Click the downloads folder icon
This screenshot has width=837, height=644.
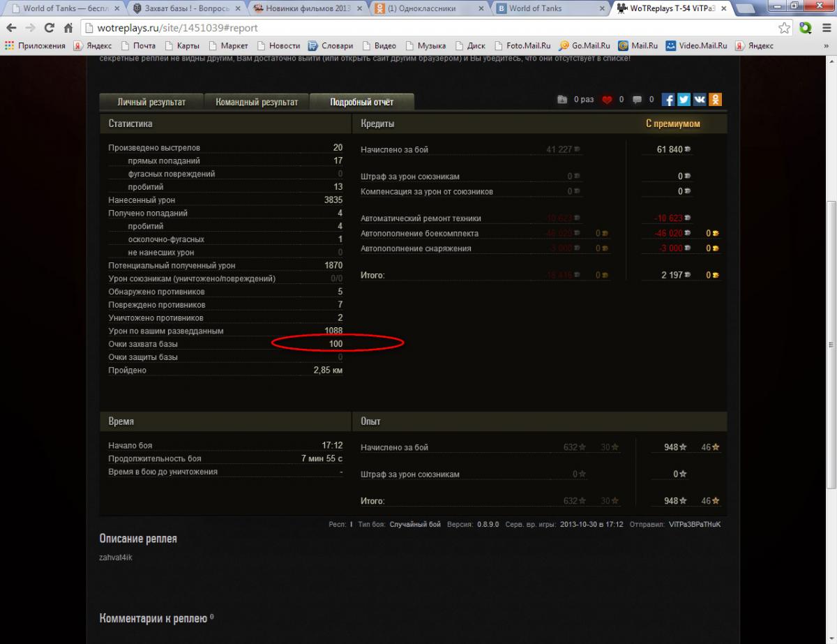click(563, 100)
